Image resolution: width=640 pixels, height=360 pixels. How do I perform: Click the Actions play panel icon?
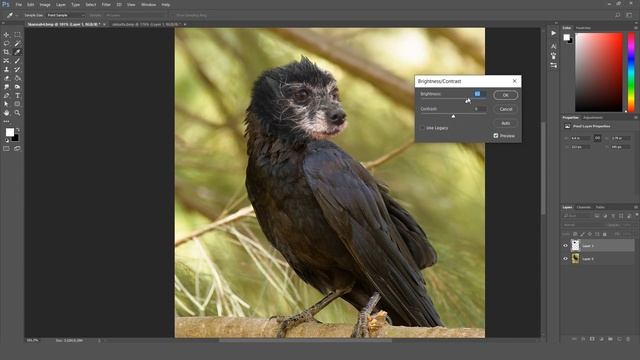[553, 33]
